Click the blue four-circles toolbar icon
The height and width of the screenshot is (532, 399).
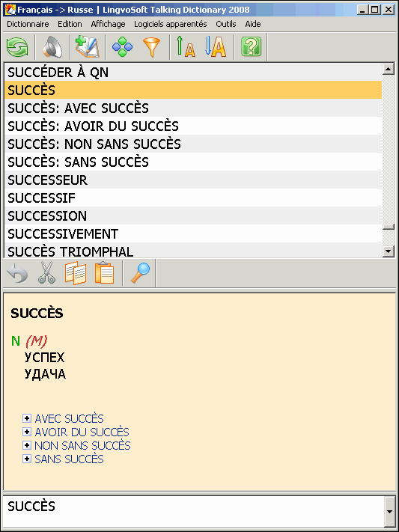click(x=122, y=47)
